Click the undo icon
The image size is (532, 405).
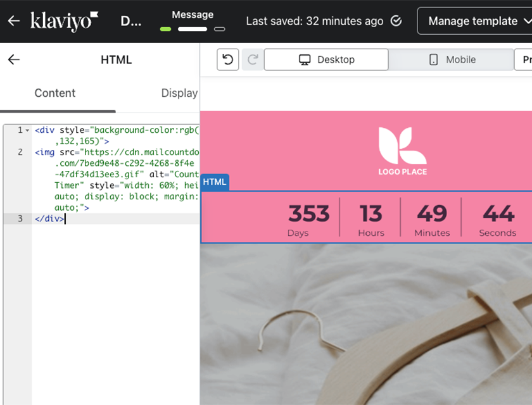coord(228,59)
